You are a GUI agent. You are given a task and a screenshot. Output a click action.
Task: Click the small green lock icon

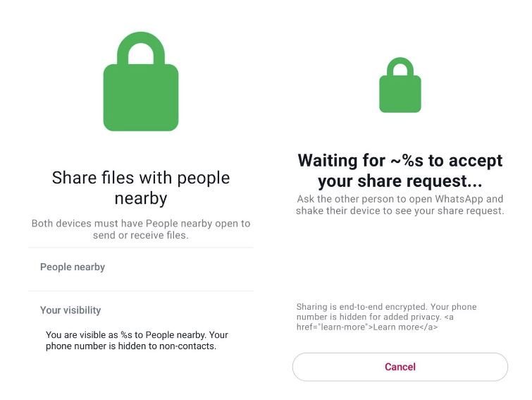tap(400, 85)
